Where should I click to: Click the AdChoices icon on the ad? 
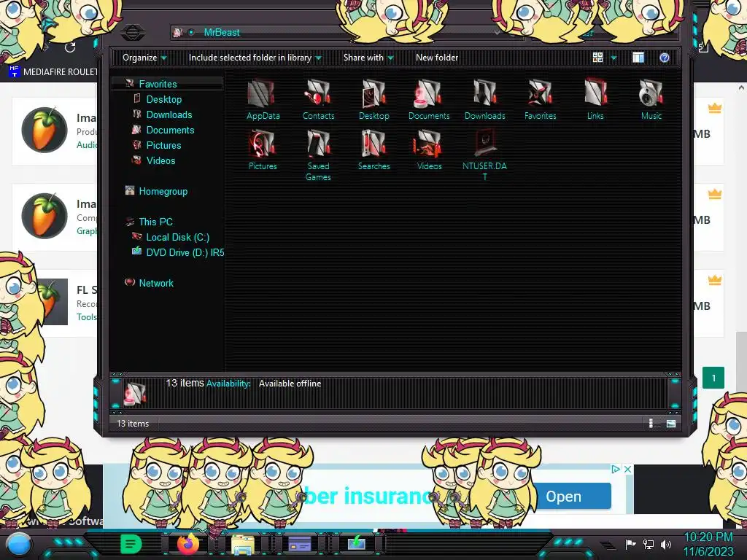(616, 469)
